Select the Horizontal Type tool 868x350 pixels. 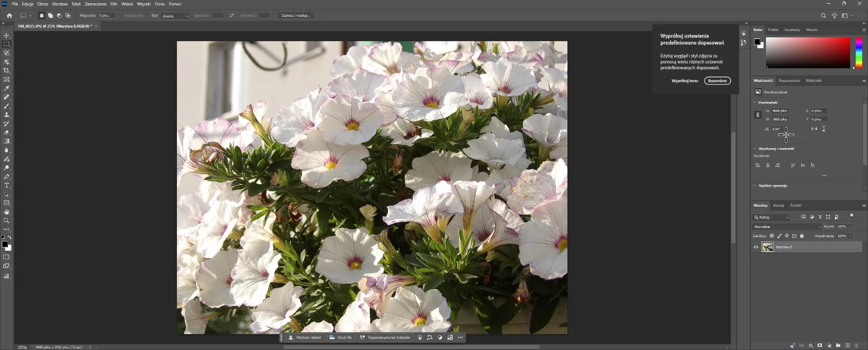pos(7,186)
